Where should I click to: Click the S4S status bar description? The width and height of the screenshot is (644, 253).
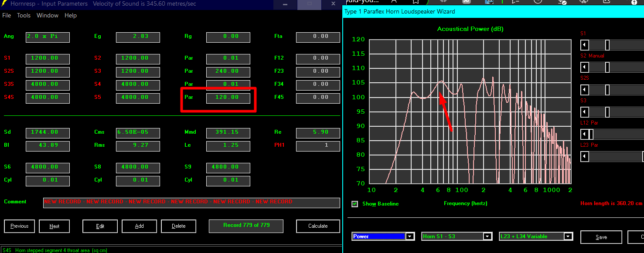pyautogui.click(x=55, y=250)
